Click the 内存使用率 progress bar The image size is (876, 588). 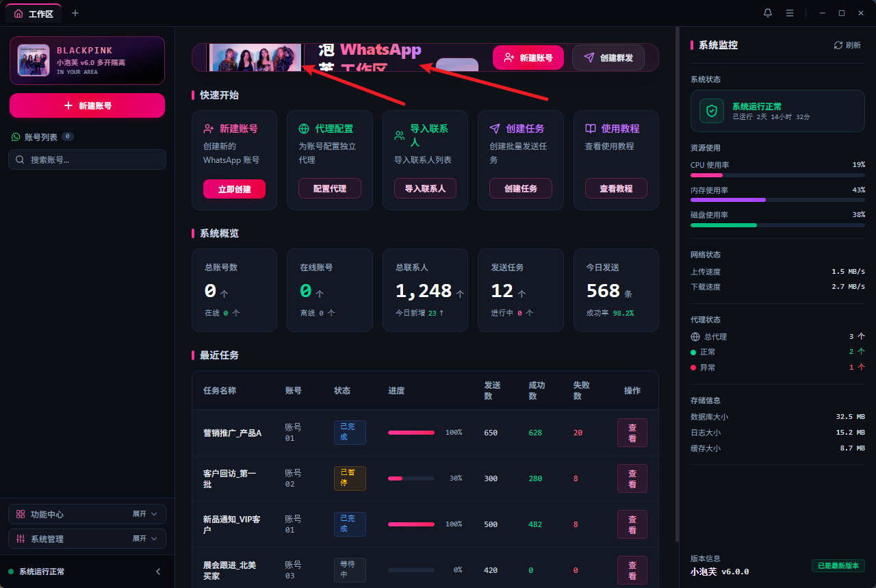coord(777,200)
